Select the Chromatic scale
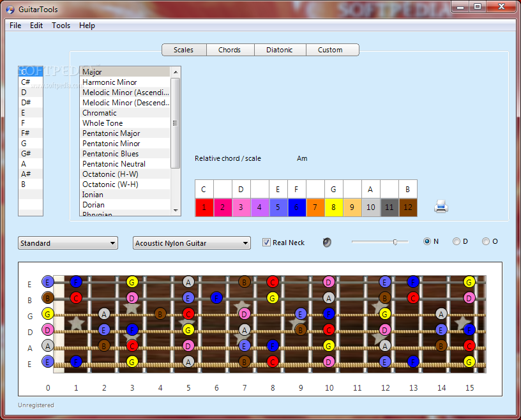Image resolution: width=521 pixels, height=420 pixels. click(x=125, y=112)
